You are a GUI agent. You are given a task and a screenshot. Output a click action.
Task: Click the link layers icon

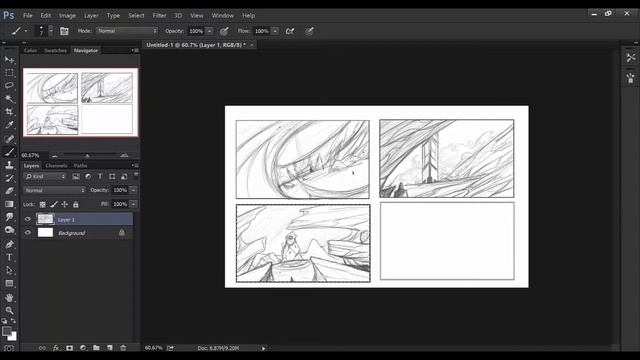[42, 348]
